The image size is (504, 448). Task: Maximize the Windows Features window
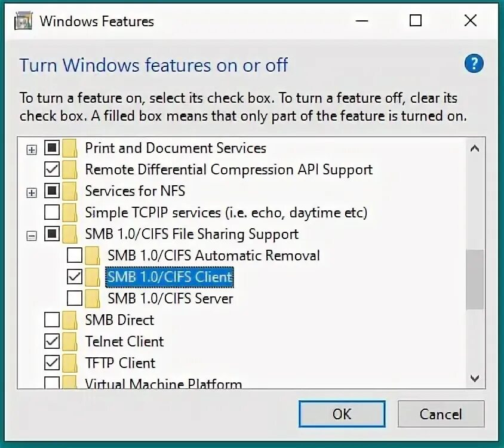coord(416,21)
